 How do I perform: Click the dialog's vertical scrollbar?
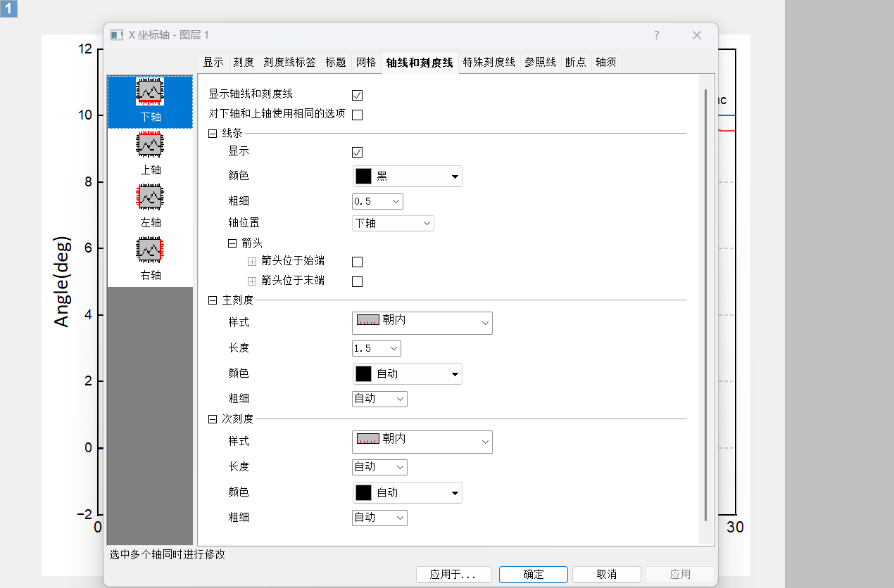point(705,211)
